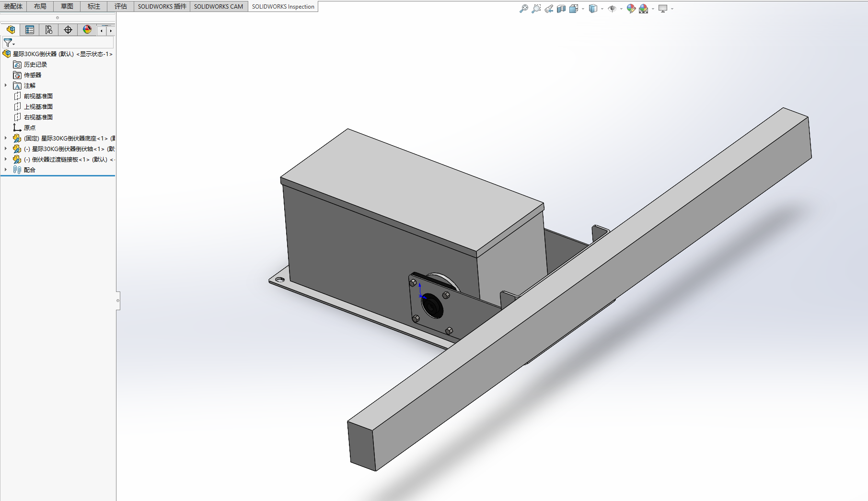Click the 注解 annotations folder icon

(x=17, y=85)
